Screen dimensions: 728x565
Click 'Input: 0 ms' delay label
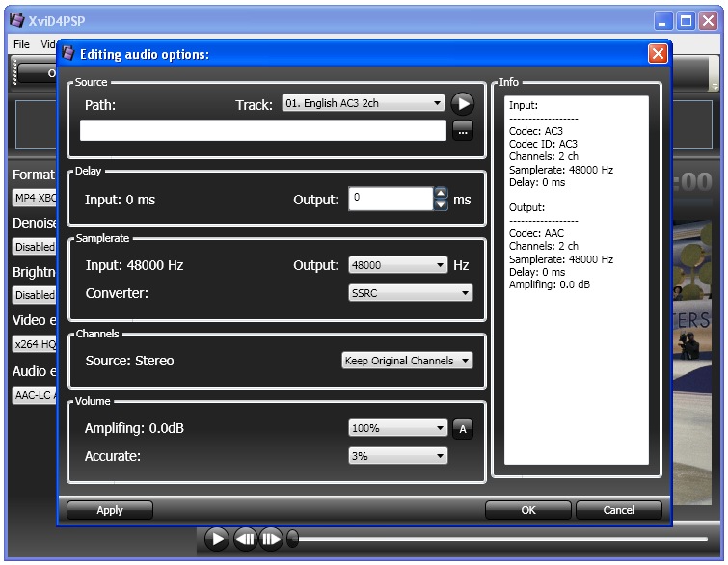120,200
